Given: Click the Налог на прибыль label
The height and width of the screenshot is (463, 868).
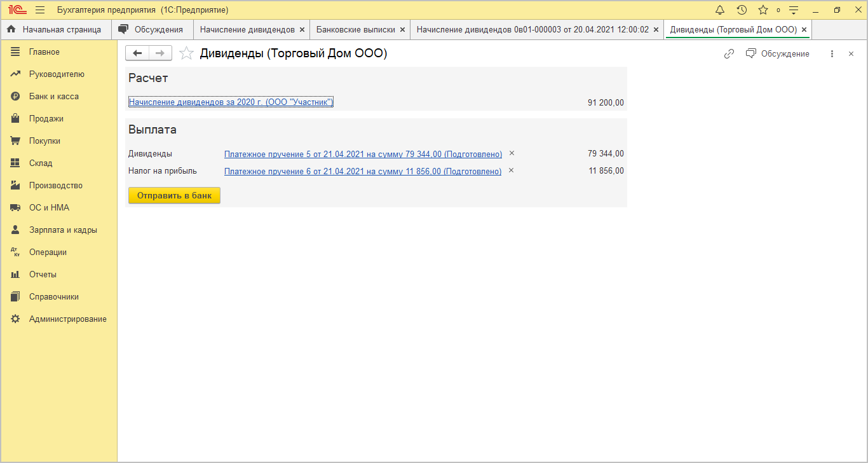Looking at the screenshot, I should [163, 171].
